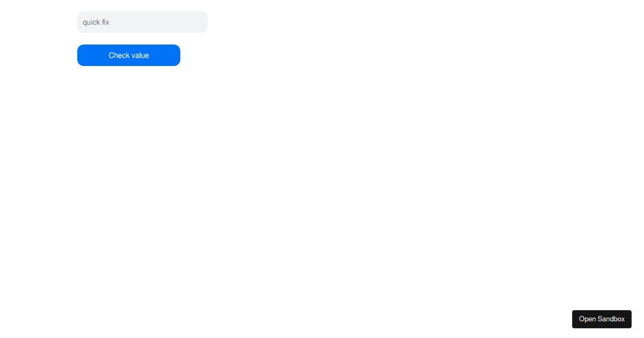Click the blue Check value button

129,55
